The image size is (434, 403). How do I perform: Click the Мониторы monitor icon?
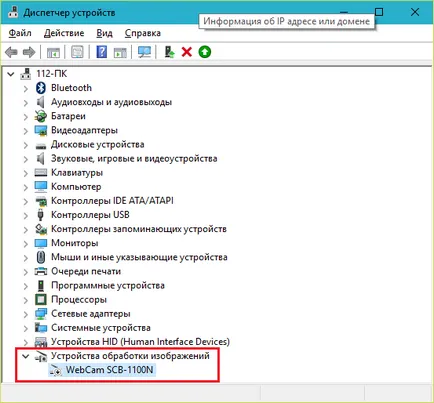coord(41,243)
